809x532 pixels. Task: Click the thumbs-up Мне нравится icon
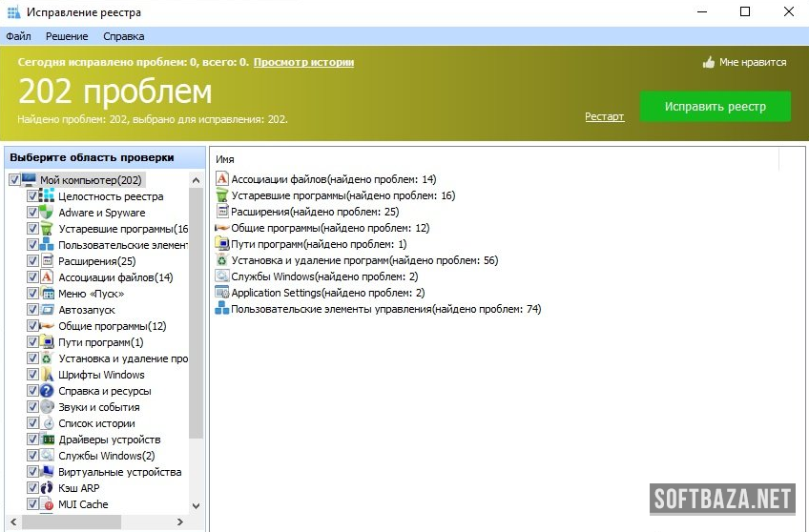click(x=708, y=63)
